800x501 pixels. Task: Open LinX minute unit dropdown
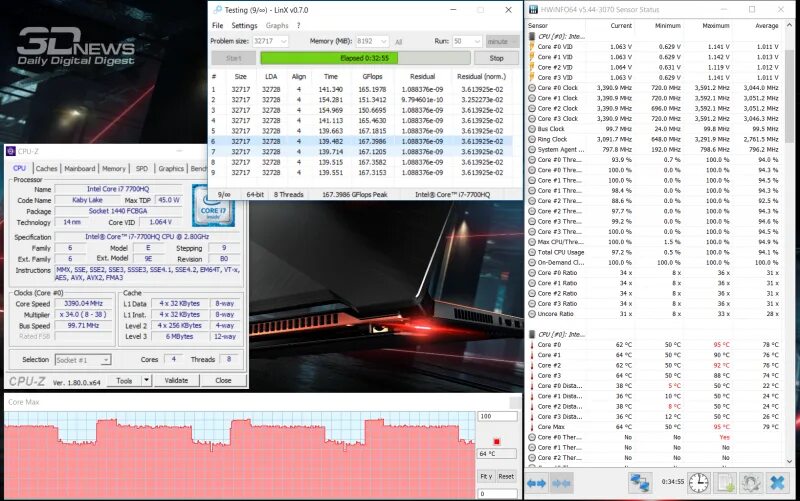click(503, 41)
